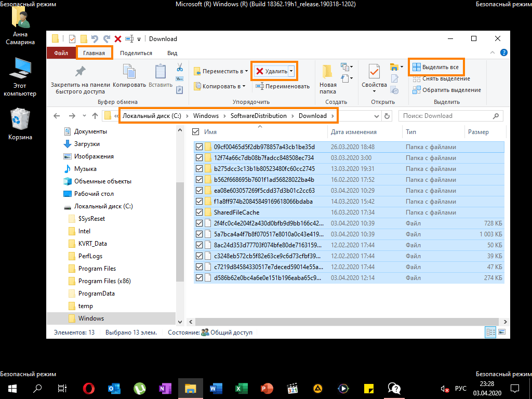
Task: Click Undo arrow in quick access toolbar
Action: pos(95,39)
